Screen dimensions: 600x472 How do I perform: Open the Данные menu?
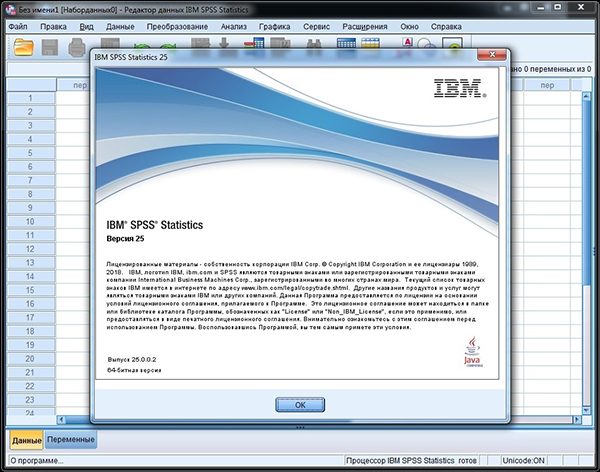coord(120,27)
